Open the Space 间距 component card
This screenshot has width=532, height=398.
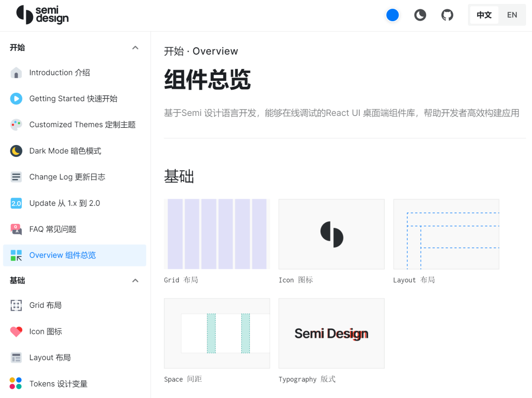click(217, 333)
